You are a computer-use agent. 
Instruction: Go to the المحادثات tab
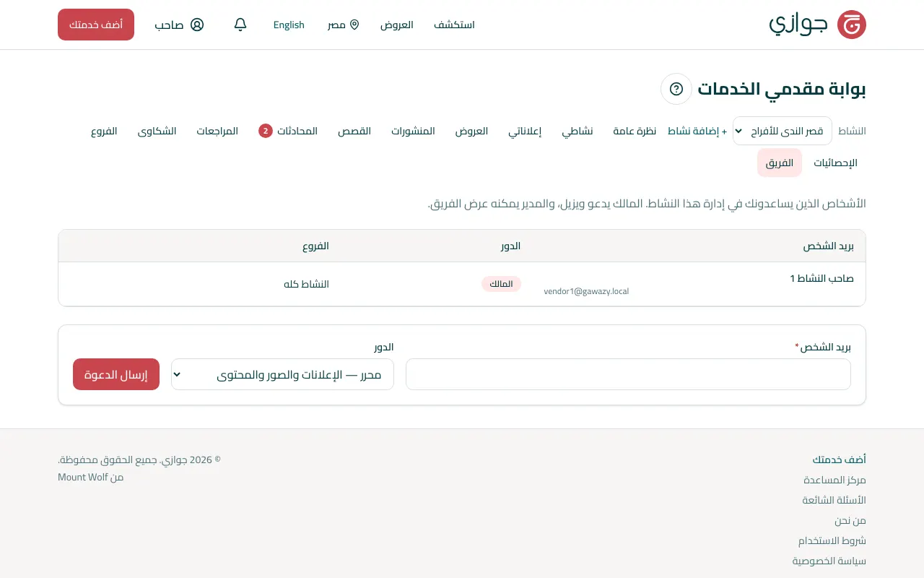(x=288, y=131)
